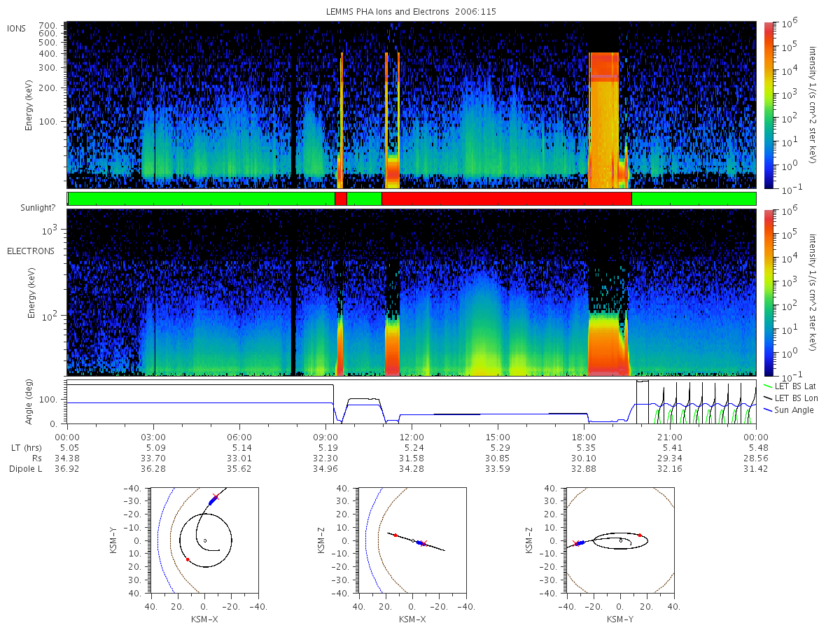
Task: Click the KSM-X versus KSM-Y orbit plot
Action: point(204,540)
